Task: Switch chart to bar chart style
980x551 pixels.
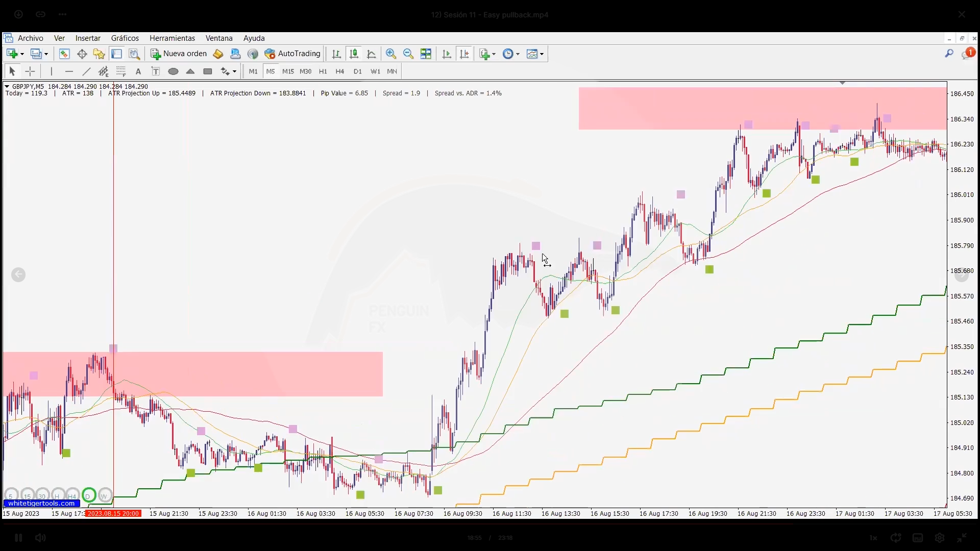Action: coord(336,54)
